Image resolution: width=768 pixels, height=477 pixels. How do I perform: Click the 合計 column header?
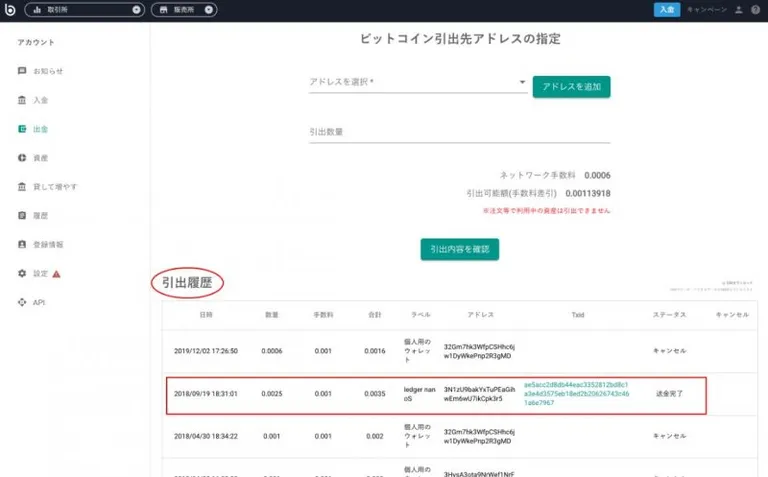(x=375, y=315)
